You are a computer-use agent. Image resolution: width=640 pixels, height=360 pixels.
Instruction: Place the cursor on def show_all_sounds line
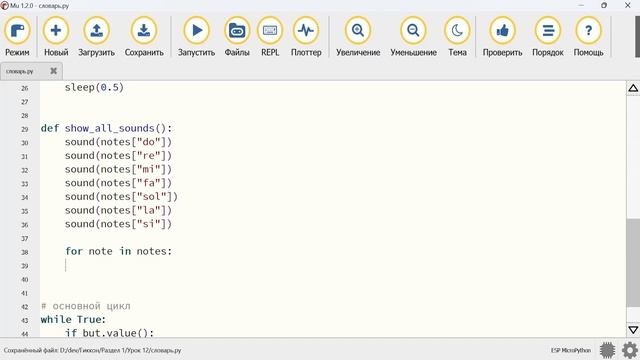[106, 128]
